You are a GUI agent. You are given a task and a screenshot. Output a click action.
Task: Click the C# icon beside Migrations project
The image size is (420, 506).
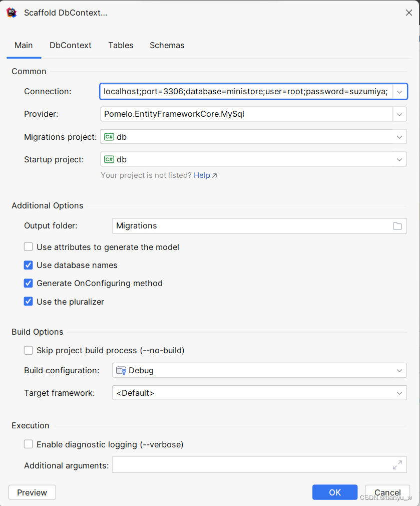click(x=110, y=136)
